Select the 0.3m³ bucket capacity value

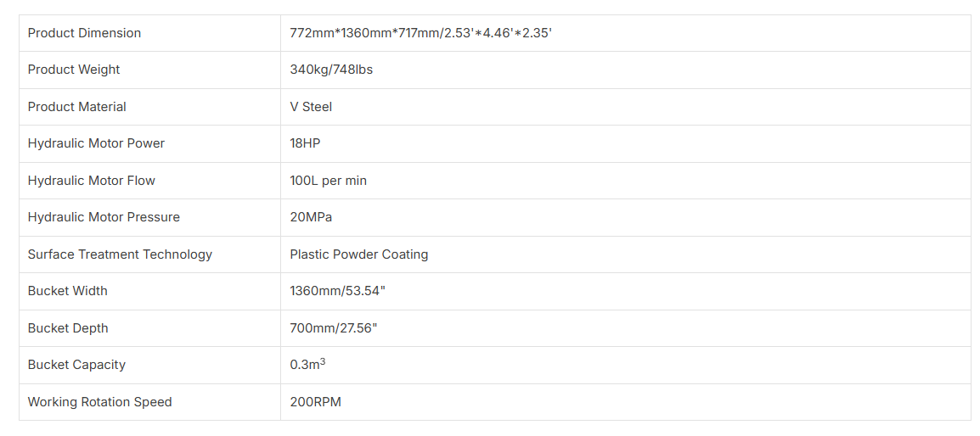click(x=307, y=365)
